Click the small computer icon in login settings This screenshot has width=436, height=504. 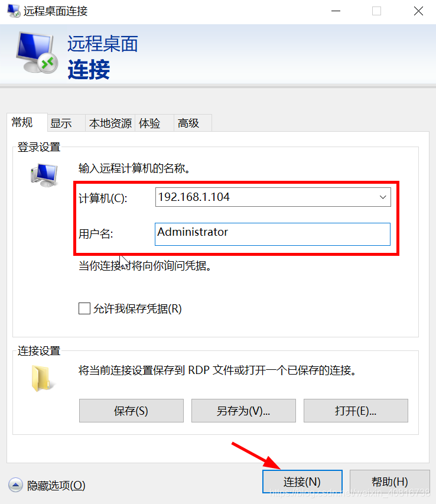tap(44, 175)
